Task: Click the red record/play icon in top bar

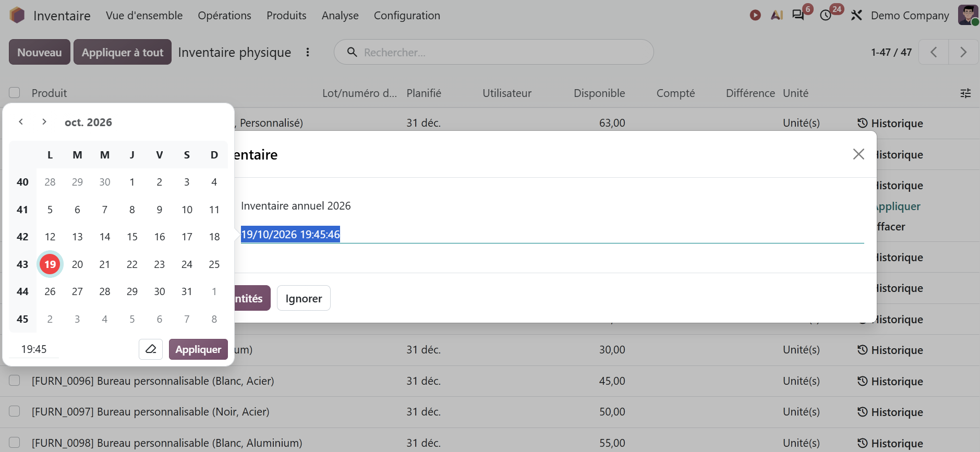Action: (x=755, y=15)
